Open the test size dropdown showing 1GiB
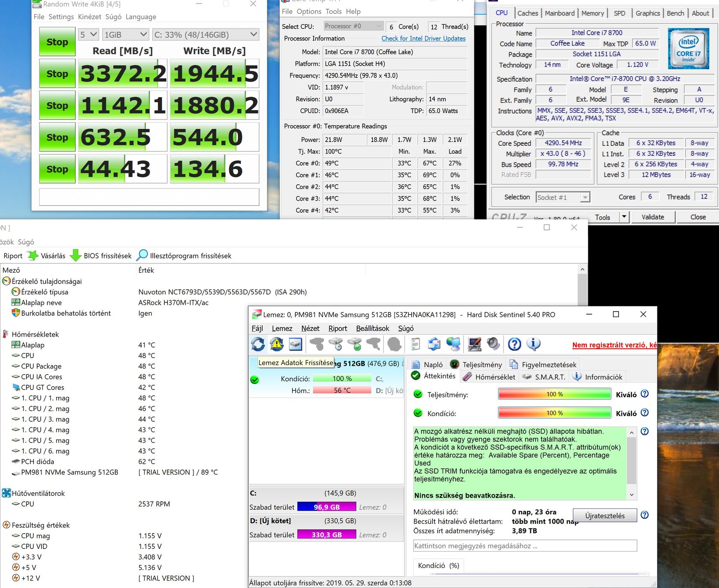Viewport: 719px width, 588px height. tap(126, 35)
